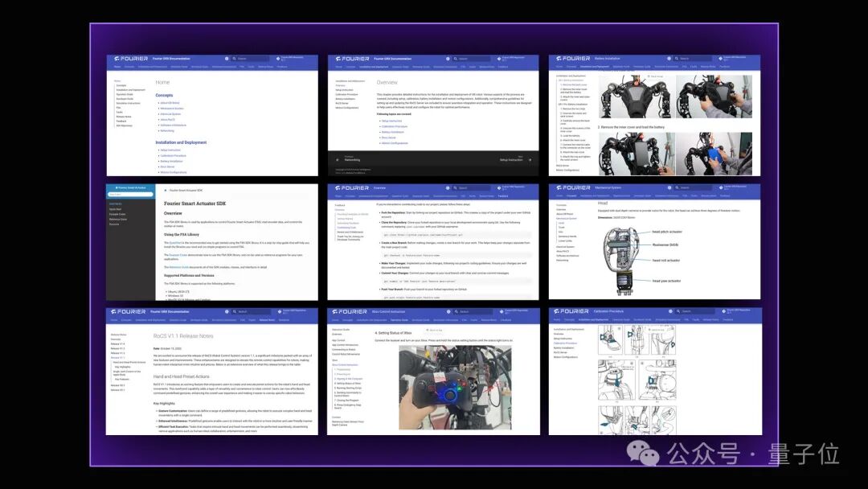Click the Fourier logo on the Calibration Procedure page

(x=571, y=311)
